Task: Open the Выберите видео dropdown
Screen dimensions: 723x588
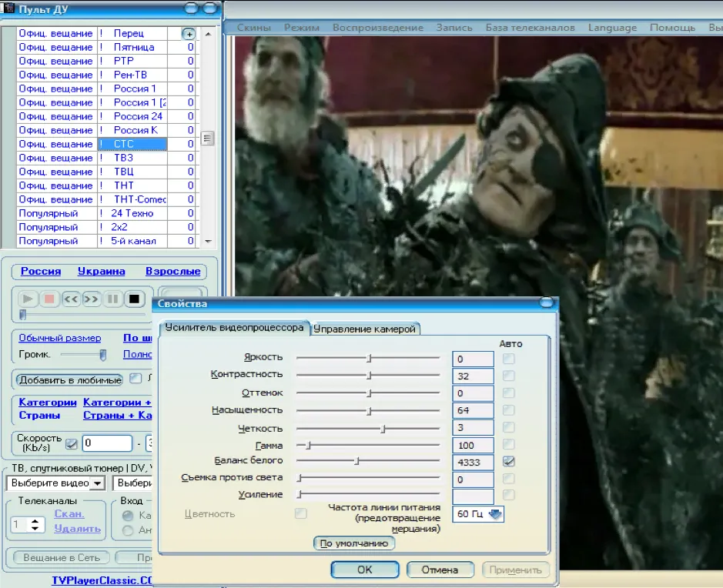Action: point(97,483)
